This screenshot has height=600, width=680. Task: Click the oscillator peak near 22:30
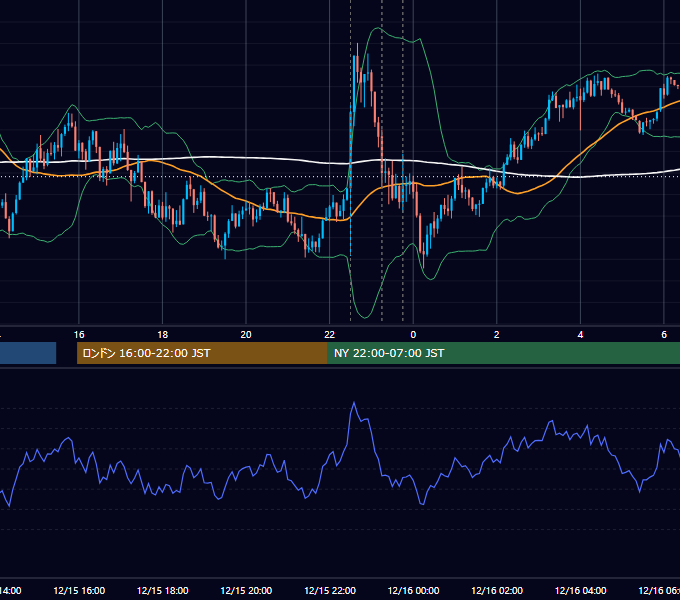point(354,403)
